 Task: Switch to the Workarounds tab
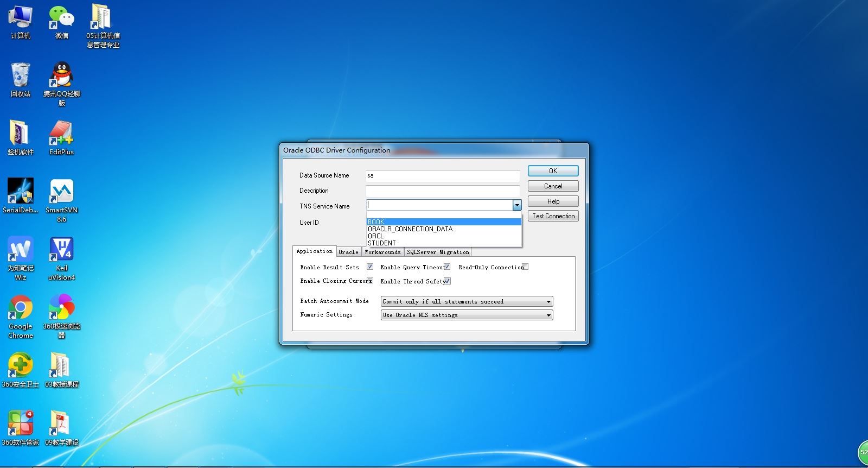click(383, 252)
